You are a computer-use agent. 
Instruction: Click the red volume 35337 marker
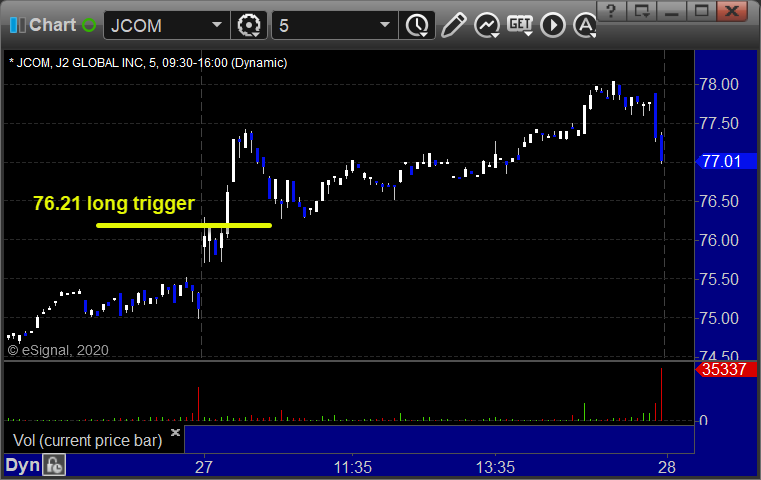726,369
